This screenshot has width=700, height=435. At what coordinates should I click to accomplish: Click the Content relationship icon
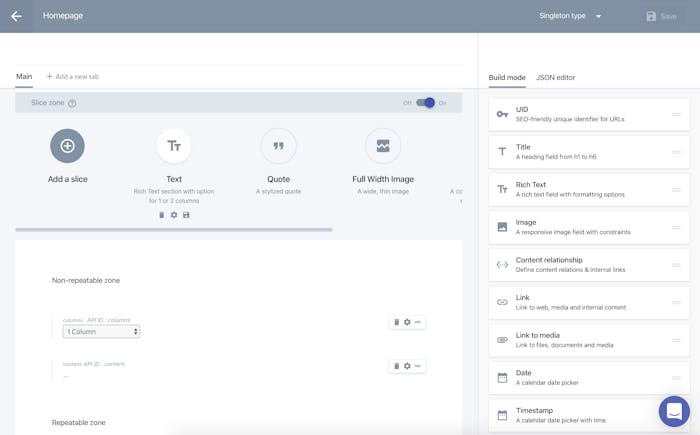coord(502,264)
